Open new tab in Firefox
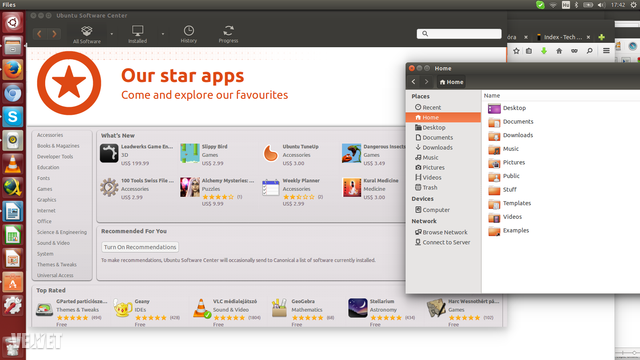 pos(602,37)
